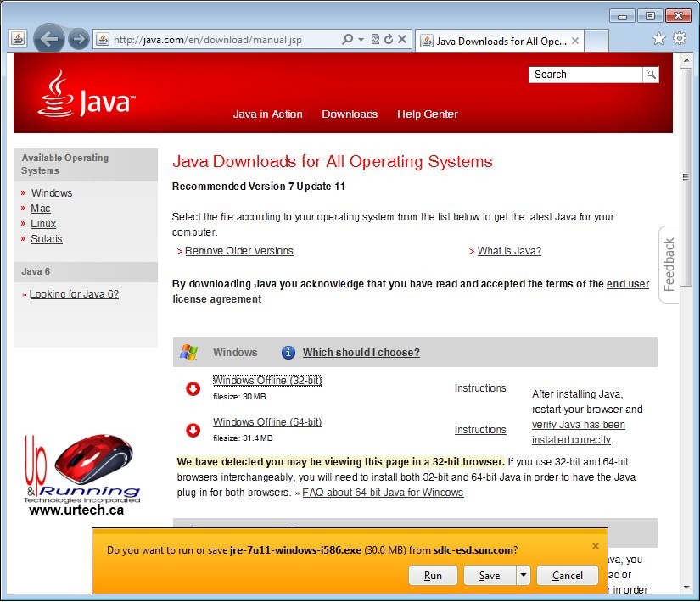Click Cancel in the download prompt
The height and width of the screenshot is (602, 700).
pos(568,576)
